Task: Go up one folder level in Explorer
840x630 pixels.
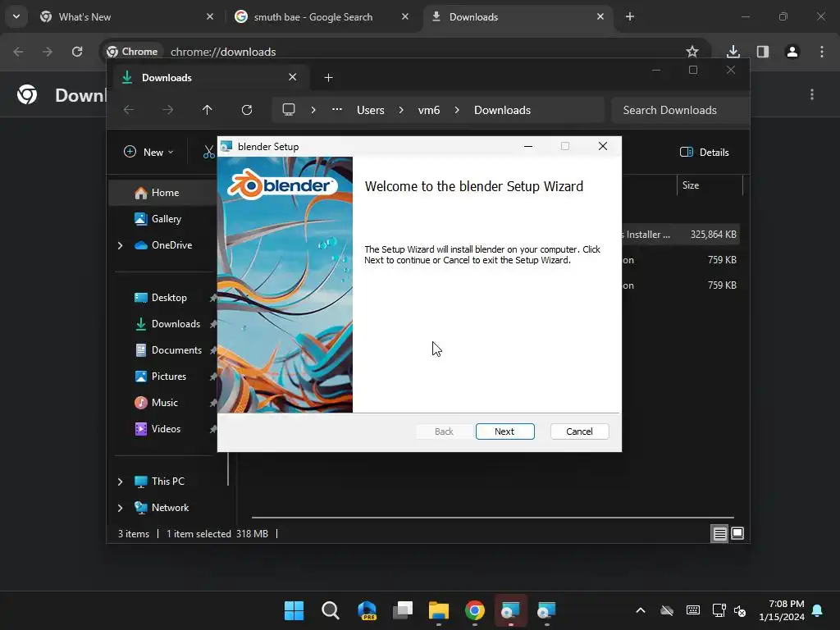Action: click(x=208, y=110)
